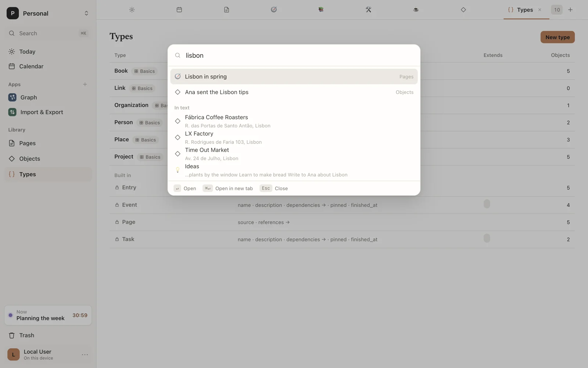Screen dimensions: 588x368
Task: Click the search field containing lisbon
Action: coord(294,56)
